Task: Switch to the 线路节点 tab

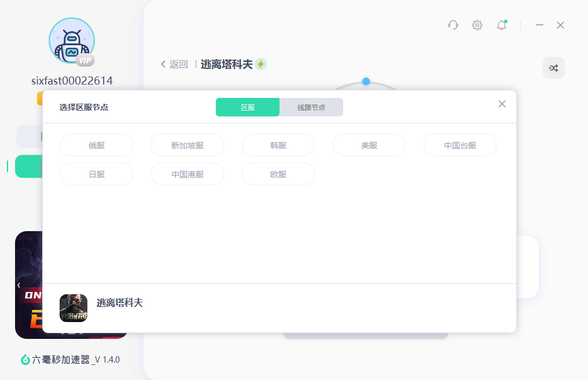Action: tap(311, 107)
